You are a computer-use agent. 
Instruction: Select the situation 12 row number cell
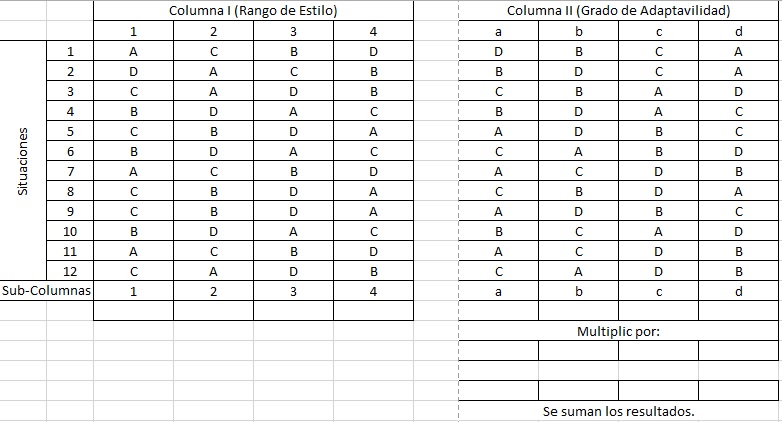(x=70, y=271)
